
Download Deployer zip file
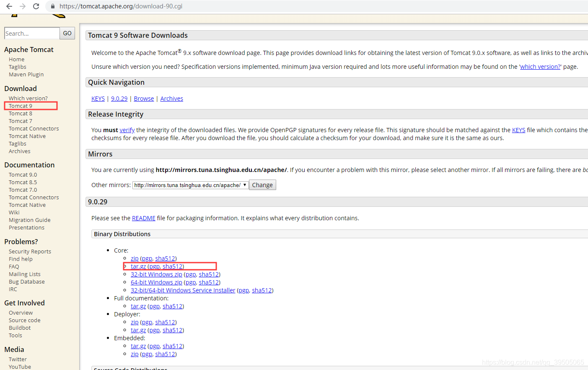[135, 322]
